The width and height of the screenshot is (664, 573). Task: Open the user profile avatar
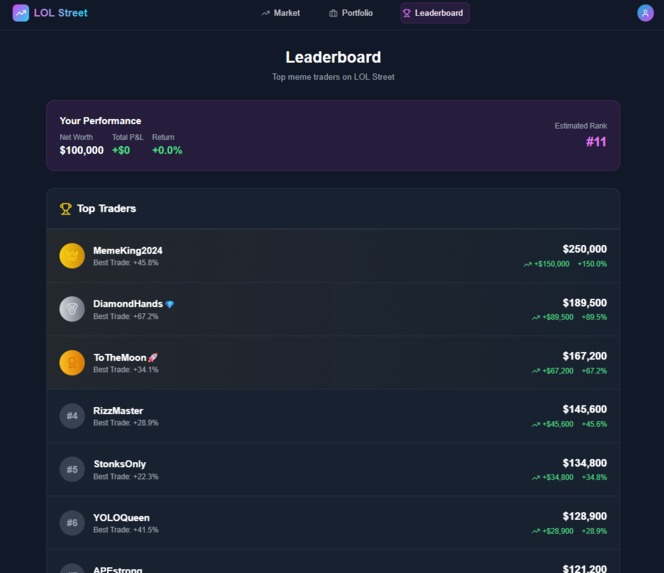pyautogui.click(x=645, y=13)
